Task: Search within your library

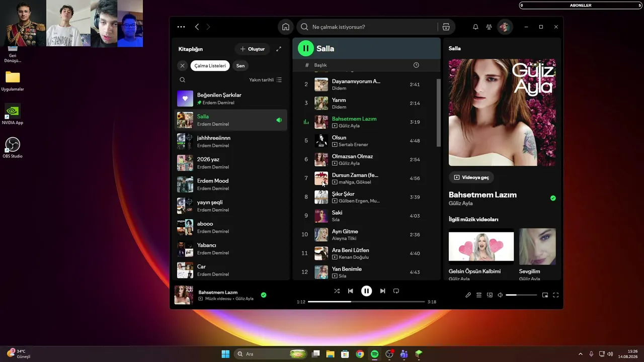Action: point(182,79)
